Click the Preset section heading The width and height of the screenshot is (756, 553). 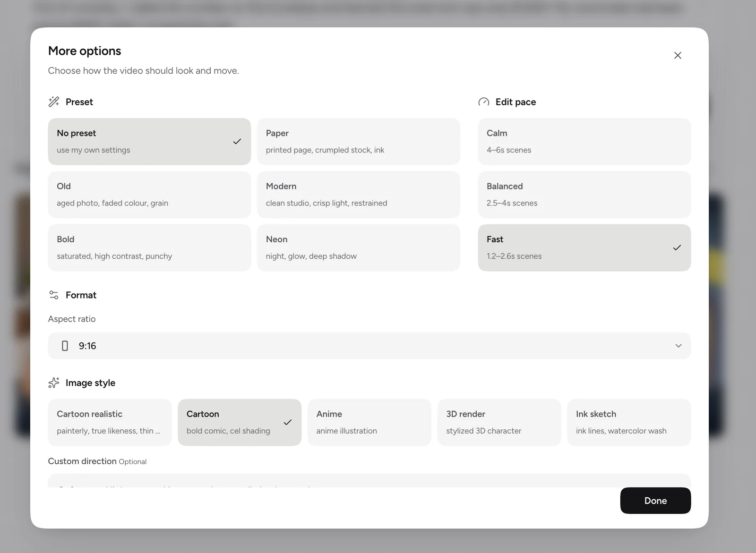(79, 102)
